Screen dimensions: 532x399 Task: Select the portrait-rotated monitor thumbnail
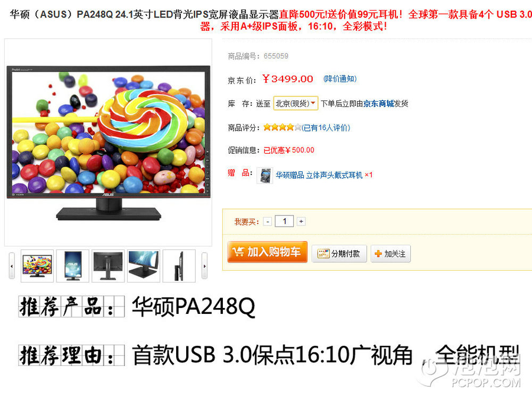(x=72, y=266)
